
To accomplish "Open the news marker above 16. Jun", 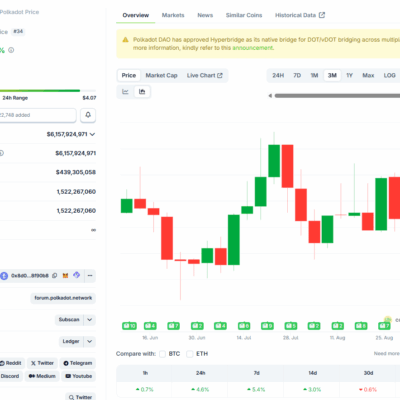I will click(x=150, y=326).
